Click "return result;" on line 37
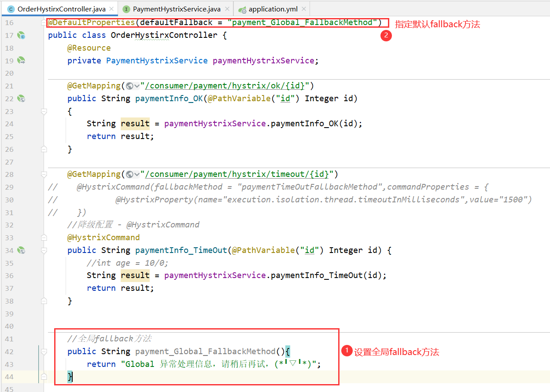This screenshot has width=550, height=392. pos(120,288)
